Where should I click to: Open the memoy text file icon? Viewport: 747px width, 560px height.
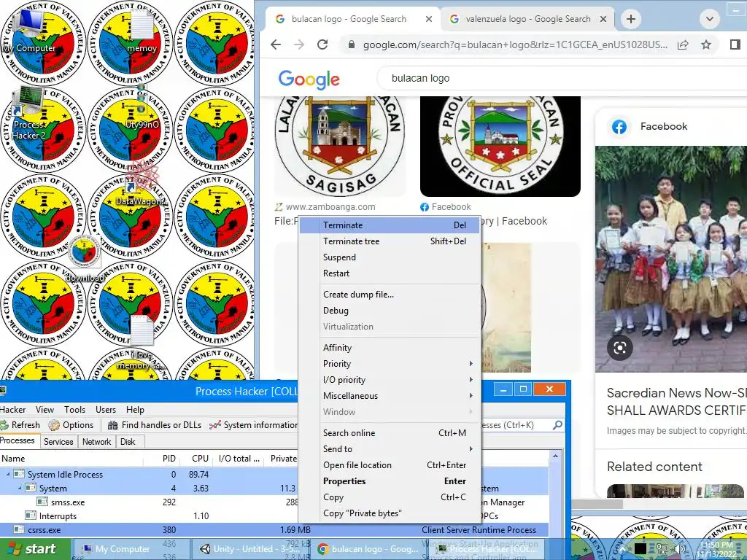pos(142,31)
